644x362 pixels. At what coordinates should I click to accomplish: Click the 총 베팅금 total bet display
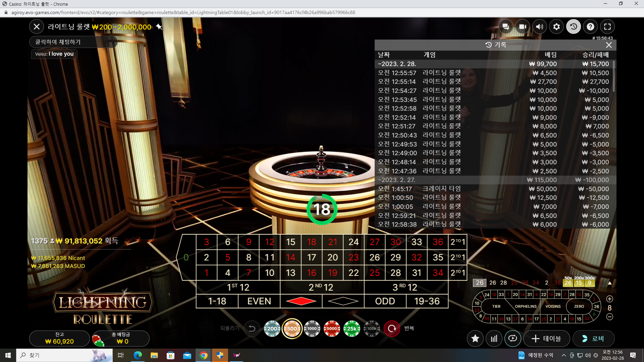121,339
